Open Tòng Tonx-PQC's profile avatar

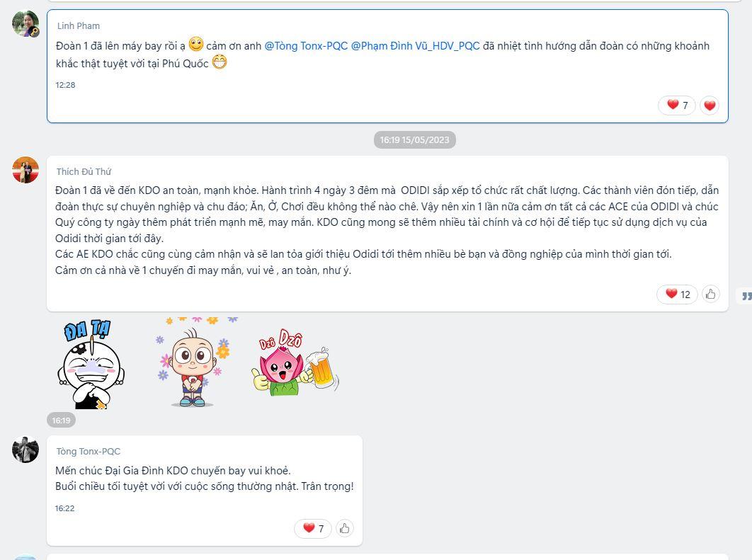pyautogui.click(x=25, y=450)
